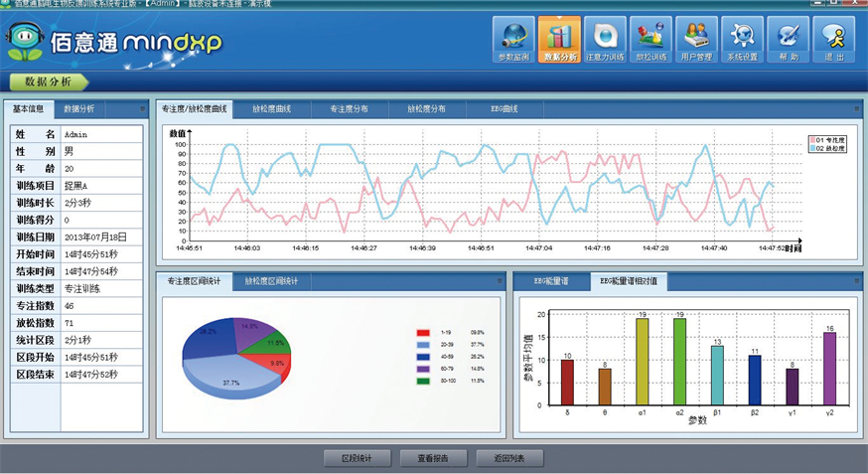Open the 放松训练 relaxation training icon
Screen dimensions: 868x474
tap(651, 40)
